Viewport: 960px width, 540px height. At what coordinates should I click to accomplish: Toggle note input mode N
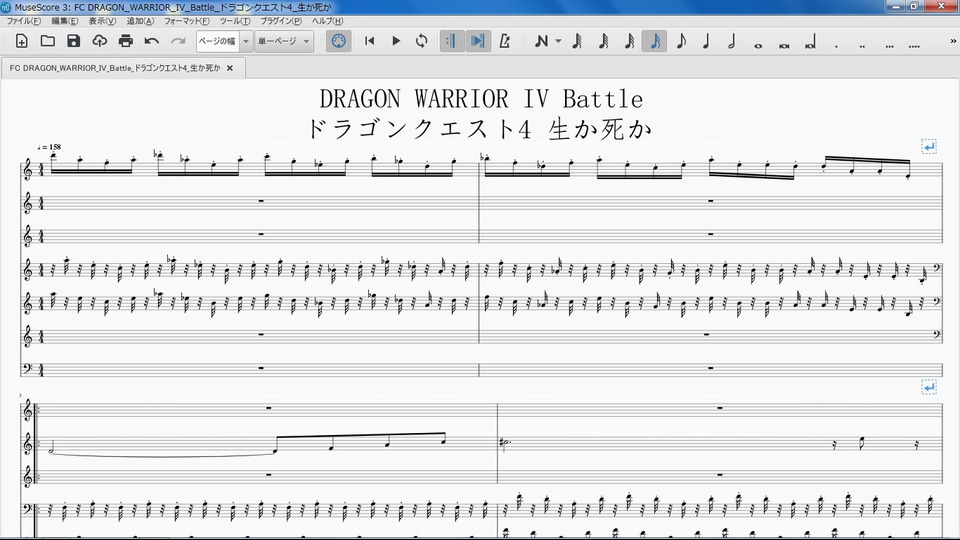[x=541, y=41]
